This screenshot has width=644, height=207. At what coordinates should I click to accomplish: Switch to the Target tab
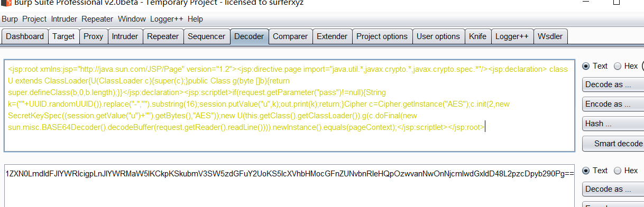(63, 36)
